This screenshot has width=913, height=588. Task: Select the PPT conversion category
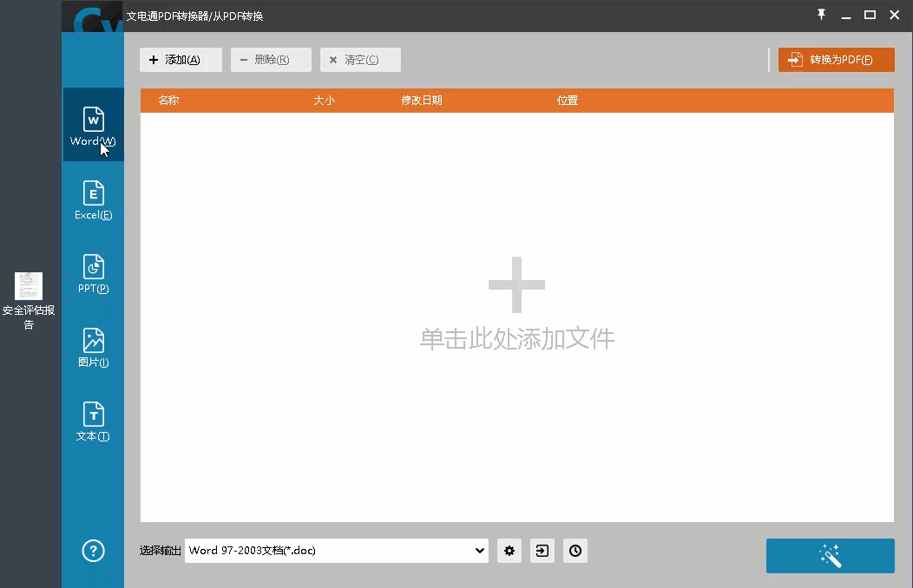click(93, 275)
